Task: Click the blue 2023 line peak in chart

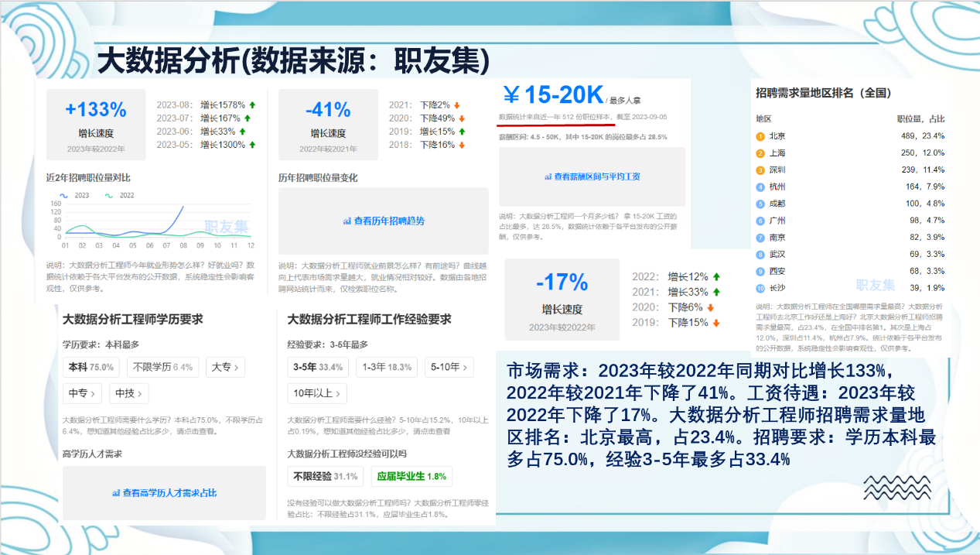Action: (x=183, y=206)
